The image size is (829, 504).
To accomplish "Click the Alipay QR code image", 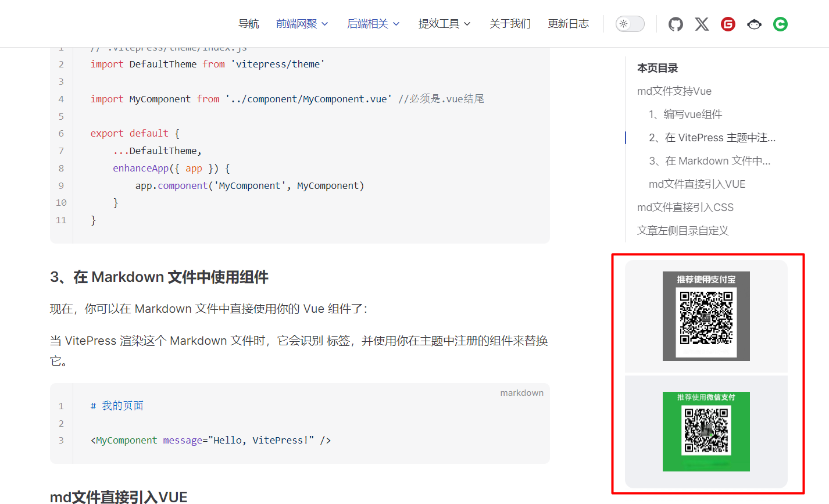I will point(706,316).
